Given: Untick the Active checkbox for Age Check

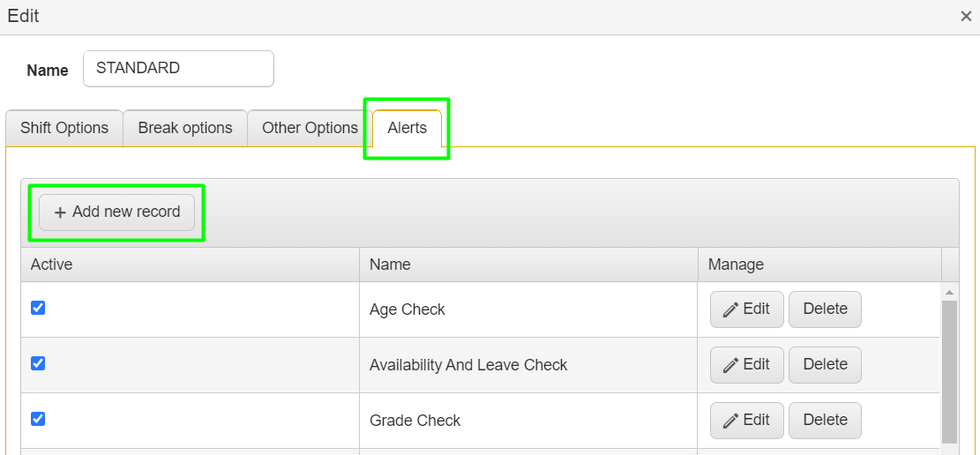Looking at the screenshot, I should click(38, 308).
